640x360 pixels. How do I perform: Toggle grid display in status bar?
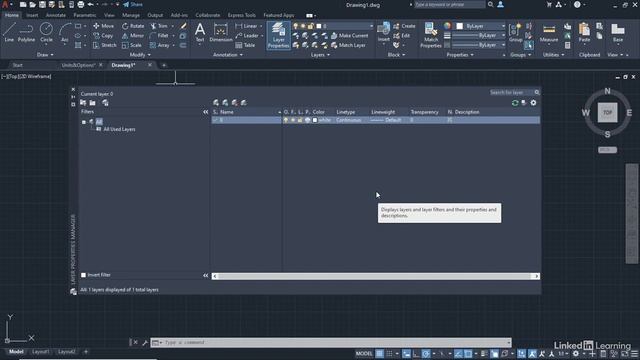(380, 354)
